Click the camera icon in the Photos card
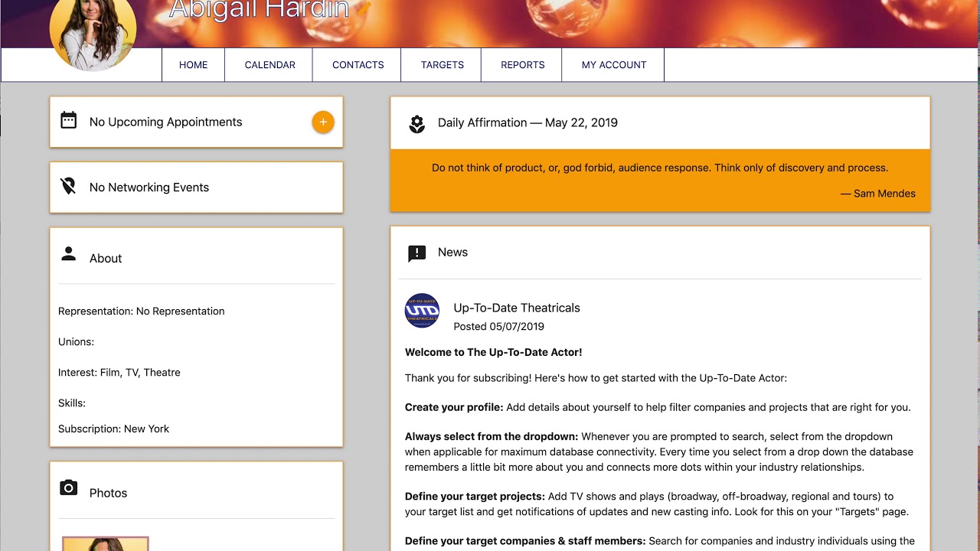The width and height of the screenshot is (980, 551). pyautogui.click(x=69, y=488)
